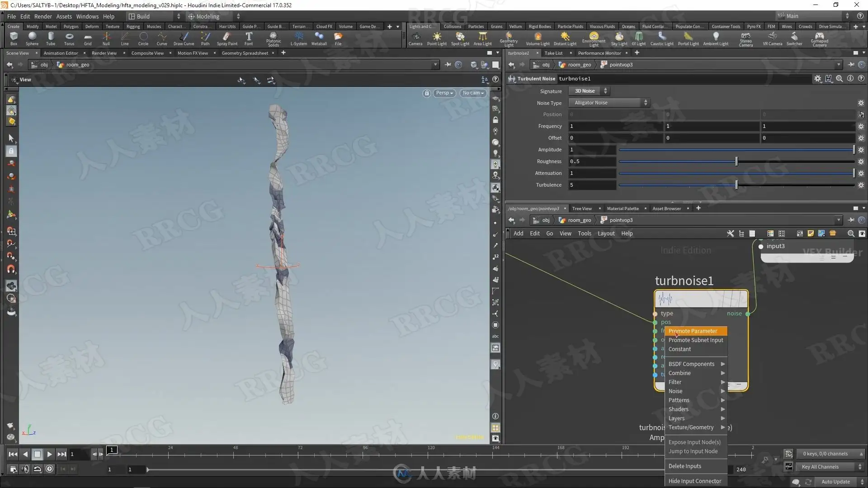
Task: Choose Promote Parameter from context menu
Action: 693,331
